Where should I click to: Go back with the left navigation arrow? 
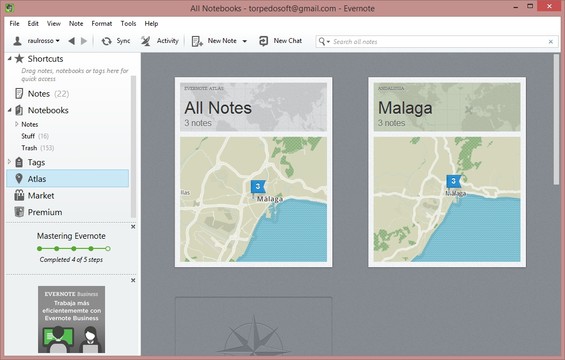[72, 41]
